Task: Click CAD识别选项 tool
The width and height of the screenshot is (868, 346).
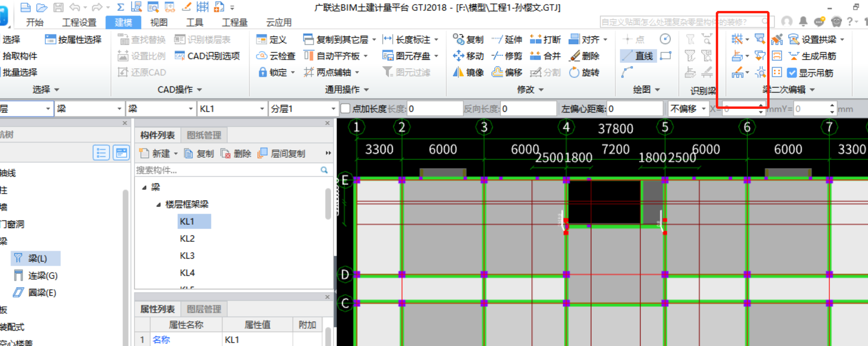Action: pos(207,56)
